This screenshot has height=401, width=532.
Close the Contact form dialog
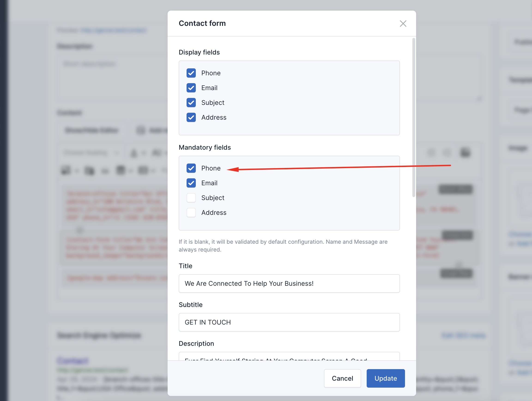(x=403, y=24)
